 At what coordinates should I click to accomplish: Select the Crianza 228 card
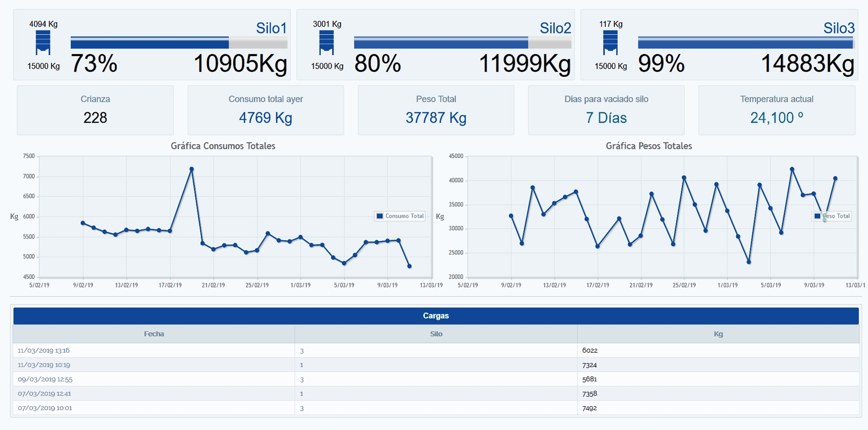pos(95,110)
